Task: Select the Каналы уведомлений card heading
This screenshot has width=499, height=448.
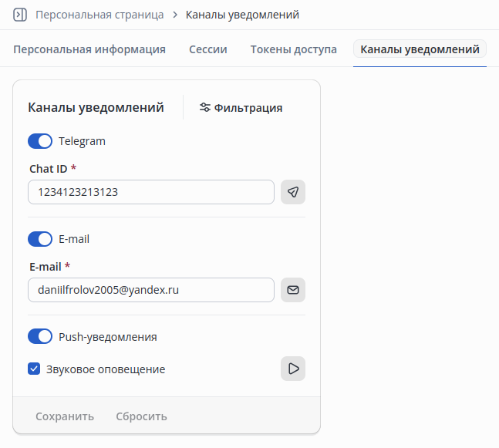Action: click(96, 107)
